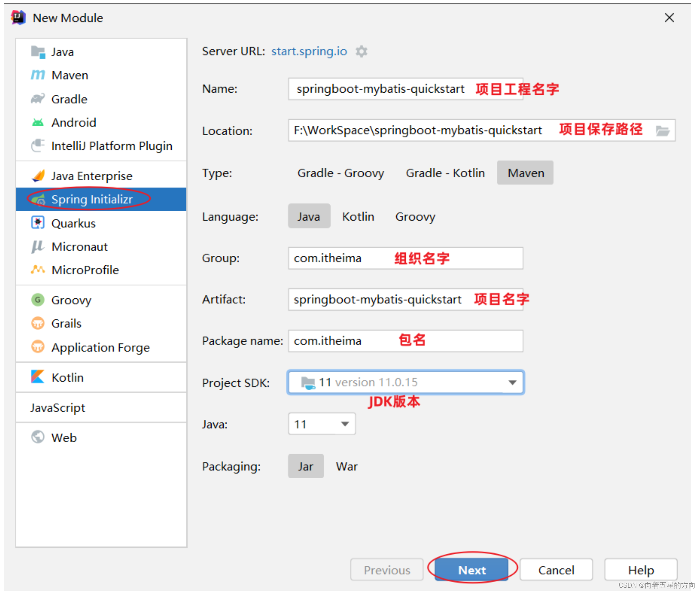
Task: Select Grails in the module list
Action: (101, 323)
